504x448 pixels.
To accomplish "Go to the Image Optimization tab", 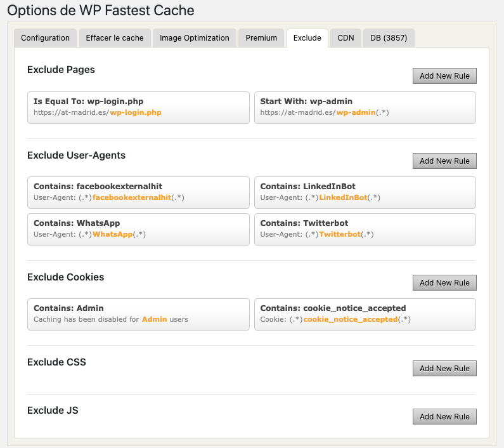I will pos(195,38).
